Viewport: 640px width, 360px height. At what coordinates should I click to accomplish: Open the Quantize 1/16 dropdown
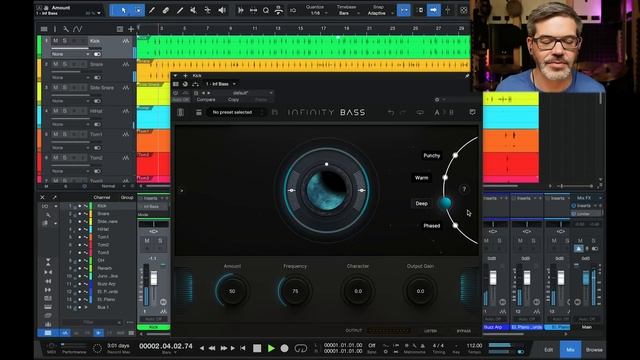click(x=317, y=13)
